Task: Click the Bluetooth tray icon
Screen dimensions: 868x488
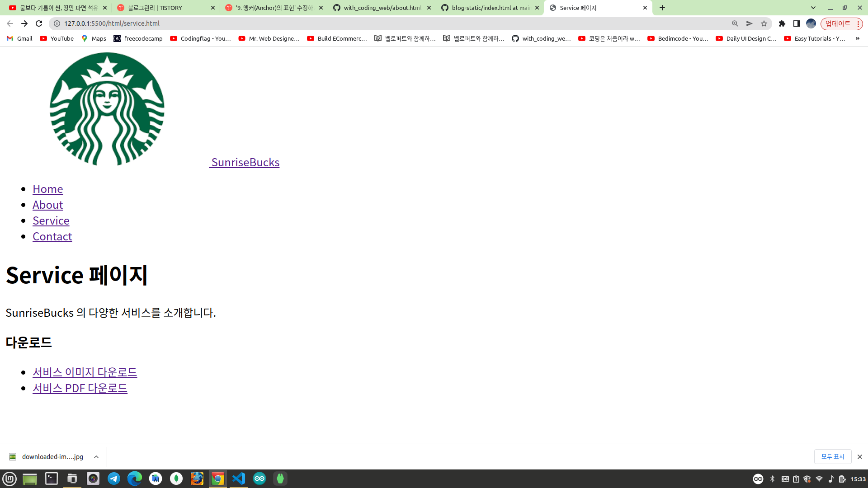Action: pos(772,479)
